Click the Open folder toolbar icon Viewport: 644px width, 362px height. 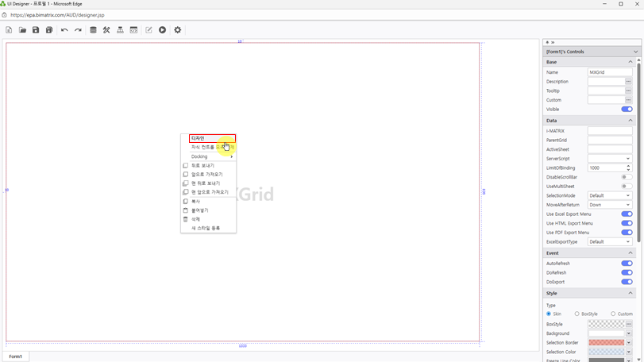pyautogui.click(x=22, y=30)
